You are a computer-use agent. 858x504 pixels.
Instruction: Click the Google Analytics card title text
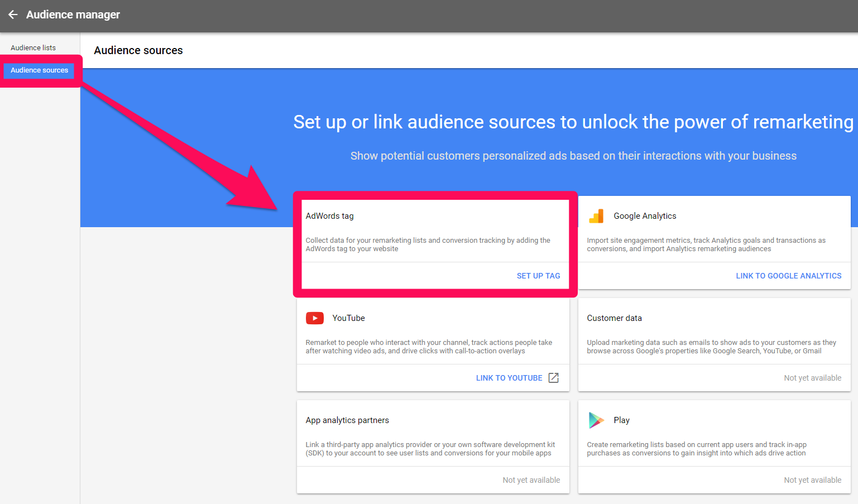(x=645, y=216)
